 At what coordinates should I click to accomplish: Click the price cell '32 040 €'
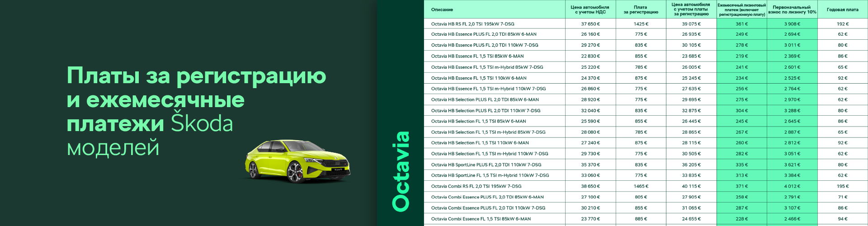coord(590,110)
